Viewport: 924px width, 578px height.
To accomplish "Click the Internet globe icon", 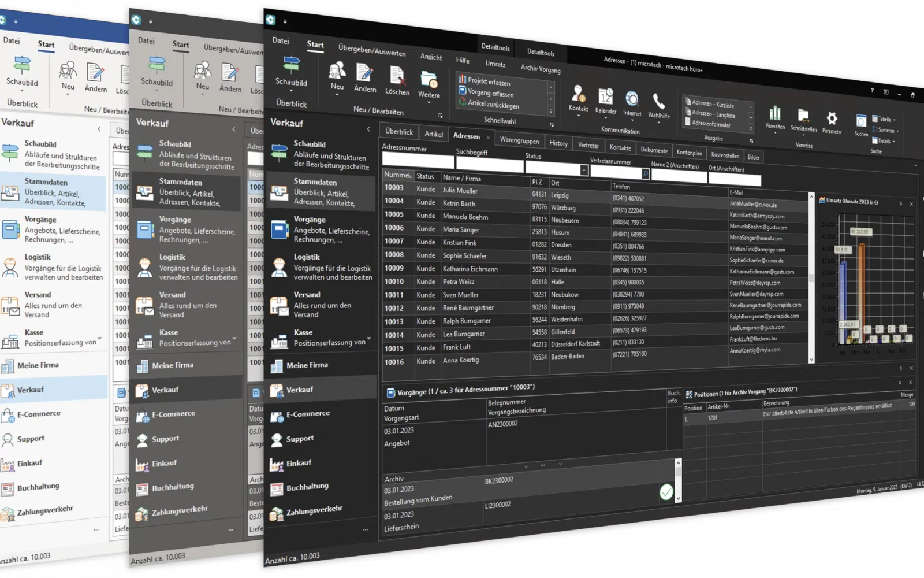I will tap(632, 99).
